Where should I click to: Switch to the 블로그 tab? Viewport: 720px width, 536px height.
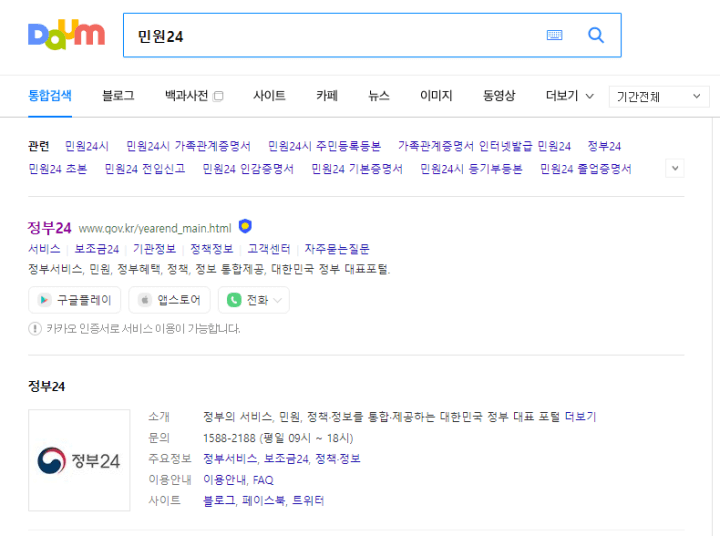click(118, 96)
